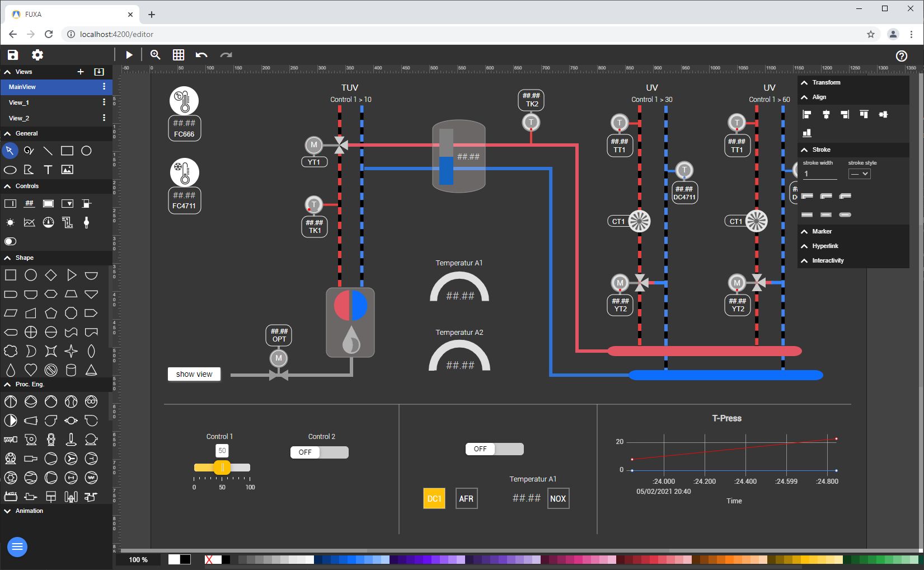Select the switch toggle control in Controls panel

(x=10, y=241)
